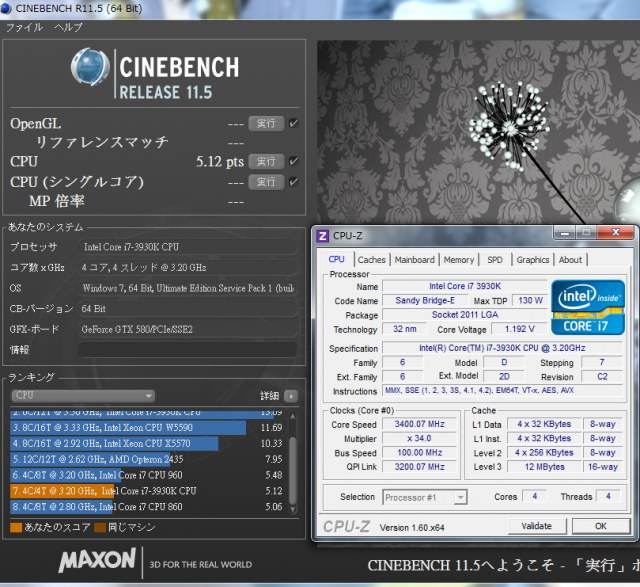Image resolution: width=640 pixels, height=587 pixels.
Task: Close the CPU-Z window
Action: (616, 232)
